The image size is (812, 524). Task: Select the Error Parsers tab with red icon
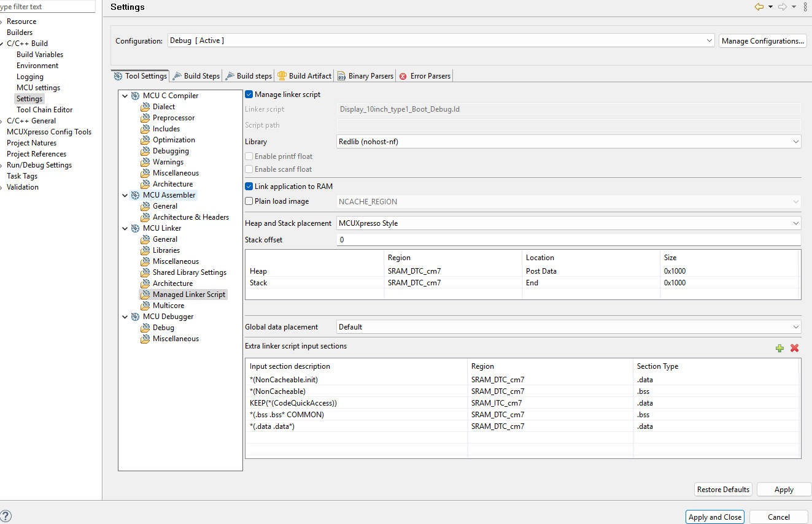[x=425, y=75]
